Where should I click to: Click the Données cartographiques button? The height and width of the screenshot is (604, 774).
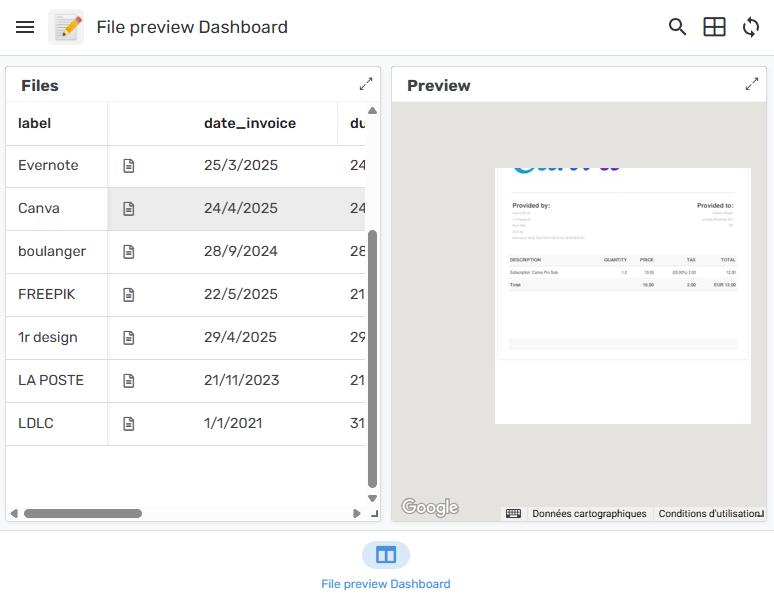click(589, 514)
